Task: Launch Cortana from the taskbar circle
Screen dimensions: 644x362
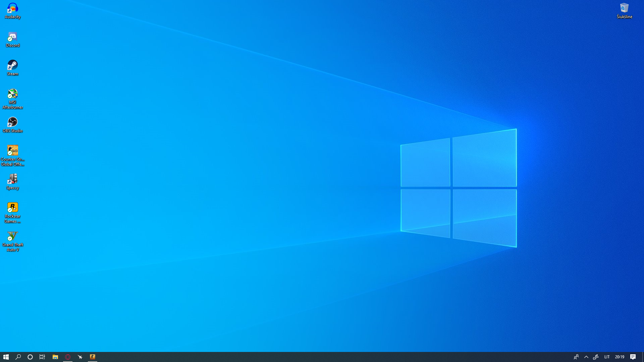Action: pyautogui.click(x=30, y=357)
